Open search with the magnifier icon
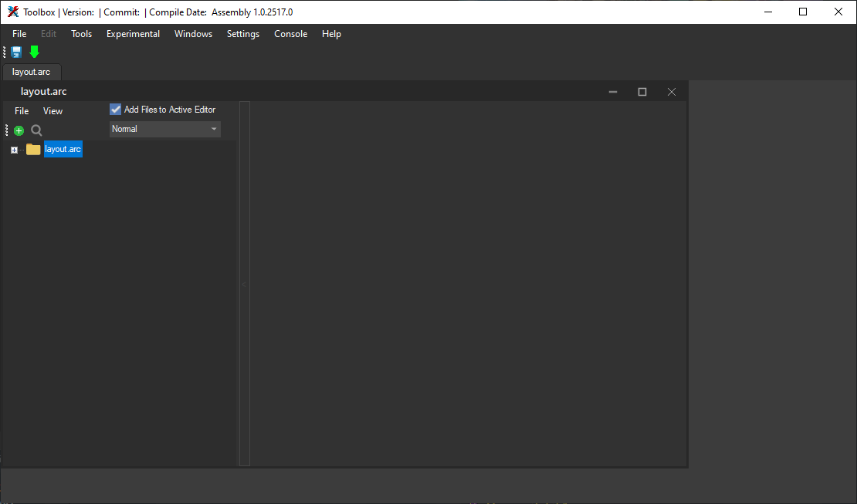 [x=36, y=130]
